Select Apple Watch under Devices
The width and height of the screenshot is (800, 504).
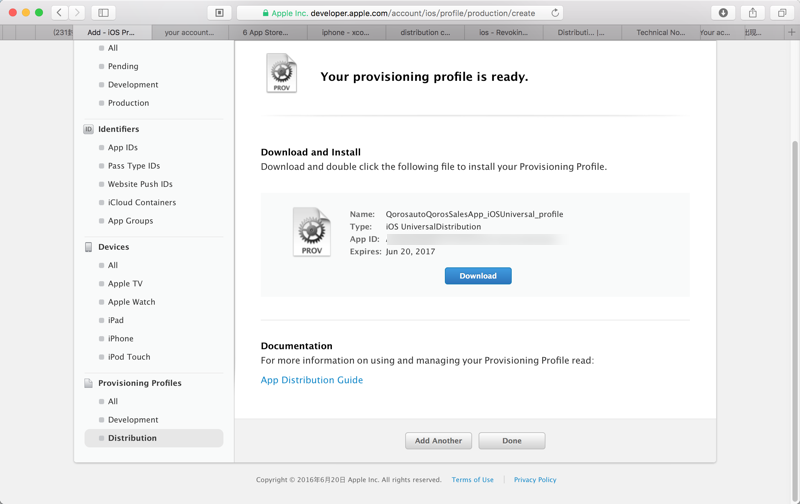(131, 302)
